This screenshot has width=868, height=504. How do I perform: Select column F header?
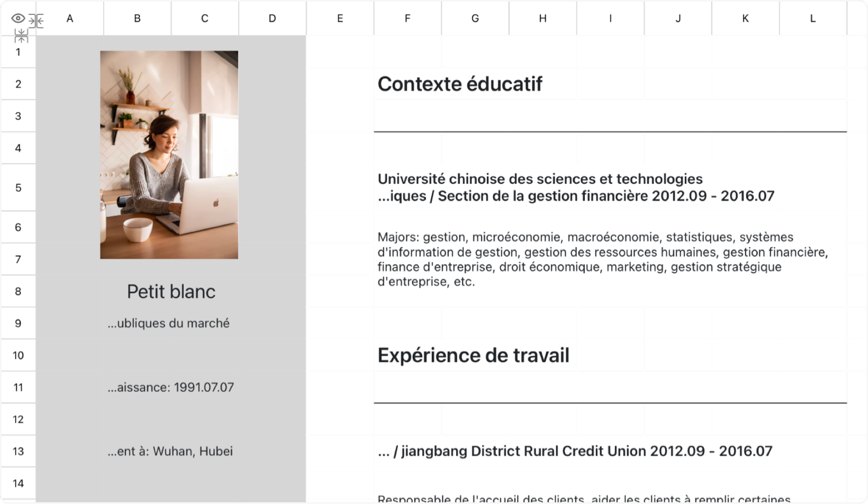(408, 19)
